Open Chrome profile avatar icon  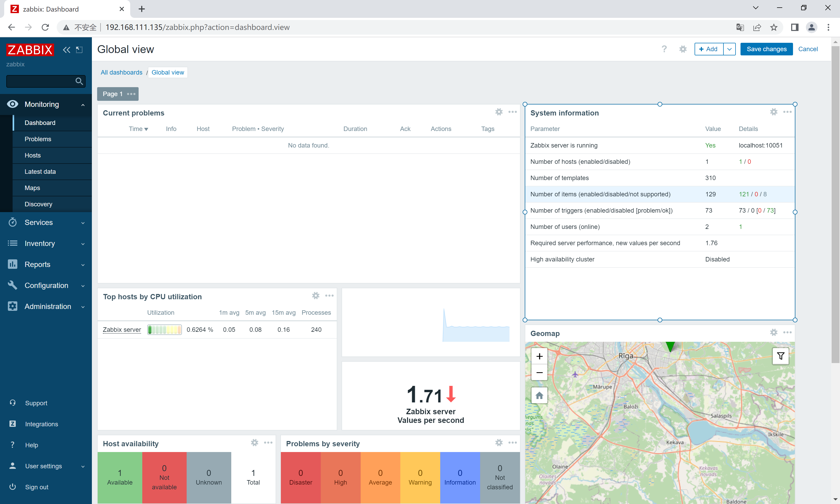tap(811, 27)
